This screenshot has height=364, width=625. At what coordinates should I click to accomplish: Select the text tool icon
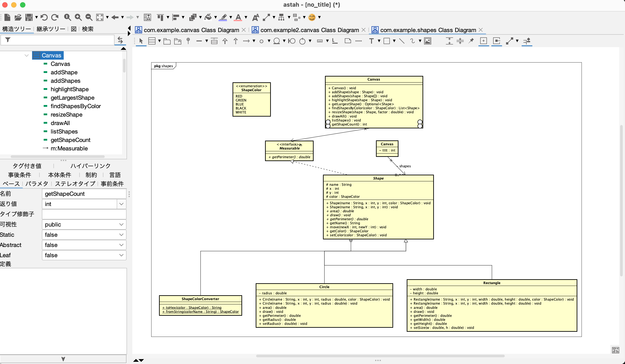coord(371,41)
